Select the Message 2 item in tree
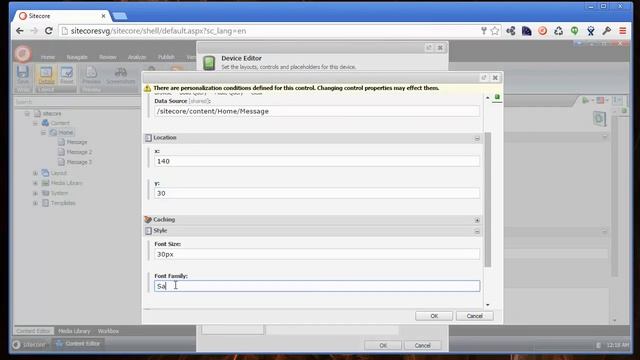This screenshot has width=640, height=360. coord(79,152)
